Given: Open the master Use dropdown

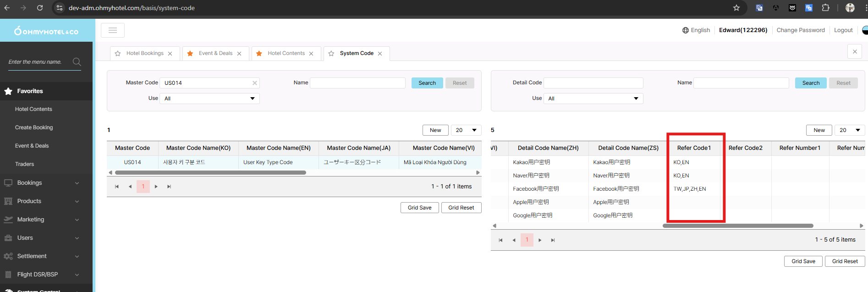Looking at the screenshot, I should tap(209, 99).
